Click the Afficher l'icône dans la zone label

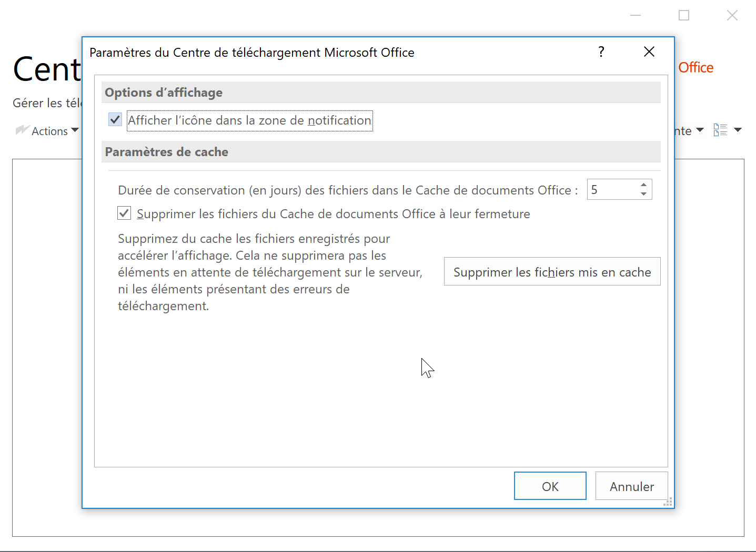pos(250,120)
